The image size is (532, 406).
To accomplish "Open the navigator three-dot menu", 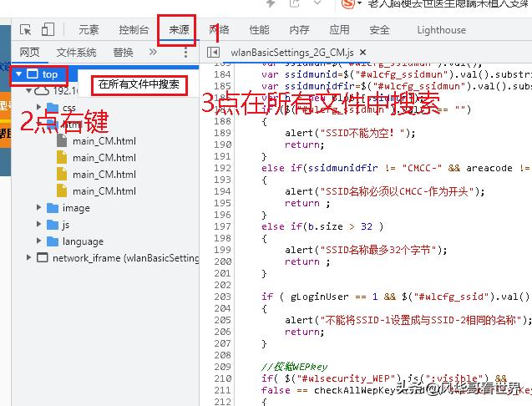I will coord(185,53).
